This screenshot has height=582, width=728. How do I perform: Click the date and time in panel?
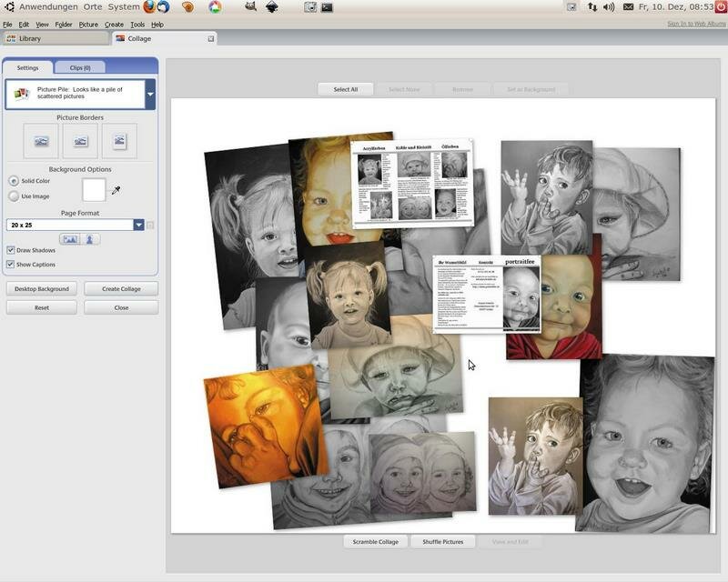click(676, 7)
